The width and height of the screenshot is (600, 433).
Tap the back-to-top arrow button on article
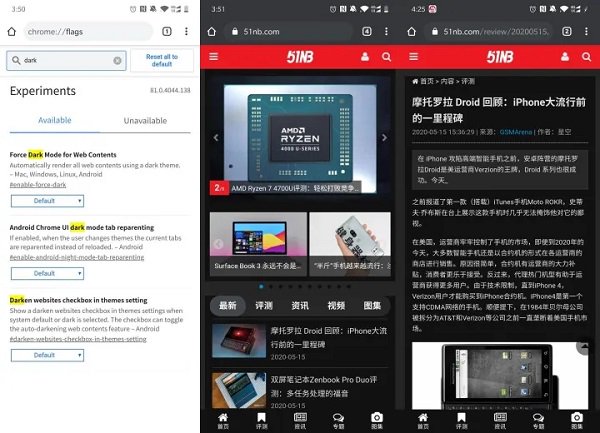click(x=584, y=347)
